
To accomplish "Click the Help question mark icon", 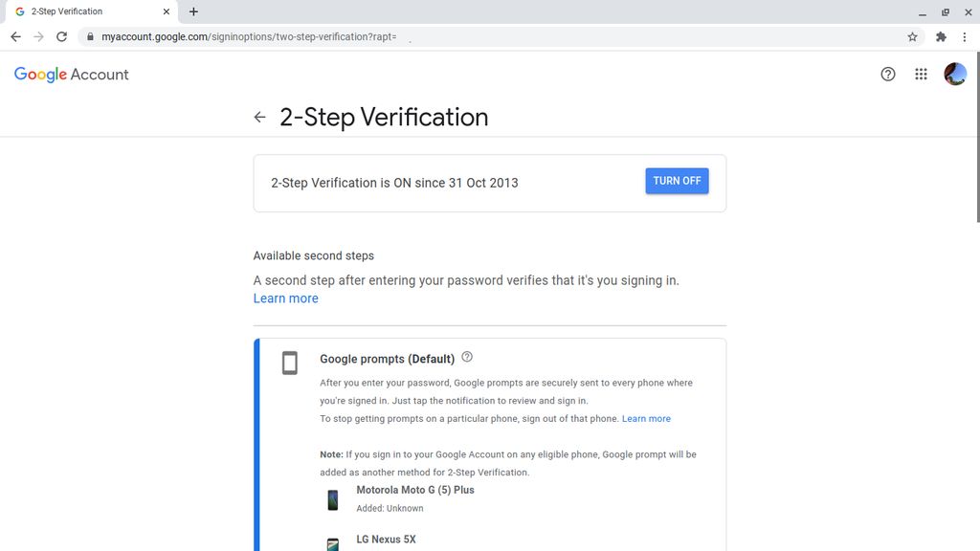I will 887,74.
